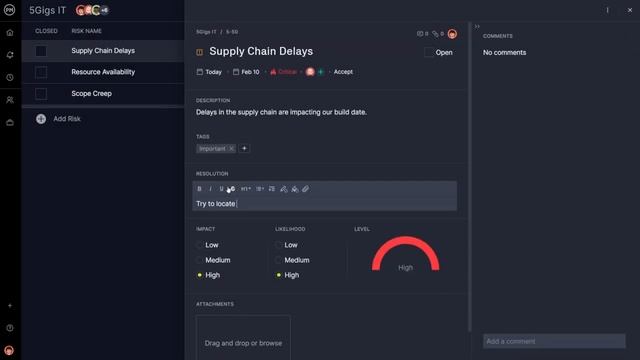640x360 pixels.
Task: Set Impact to High
Action: [200, 275]
